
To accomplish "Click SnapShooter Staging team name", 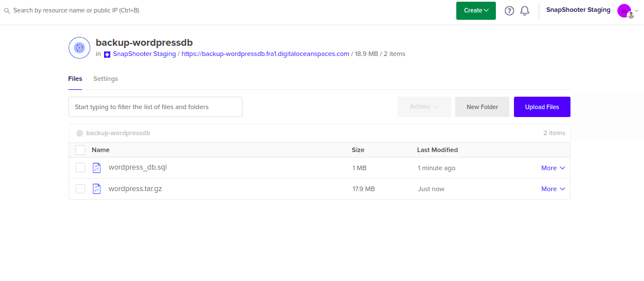I will (x=578, y=10).
